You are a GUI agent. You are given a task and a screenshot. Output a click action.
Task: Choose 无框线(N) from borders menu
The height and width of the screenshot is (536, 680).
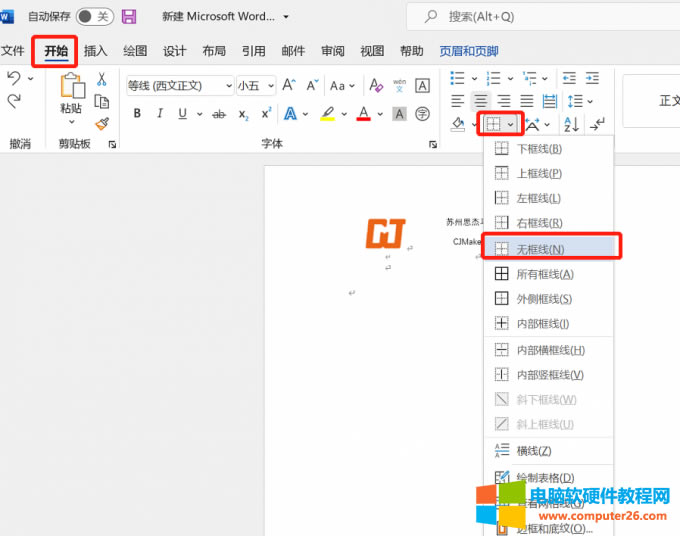540,248
